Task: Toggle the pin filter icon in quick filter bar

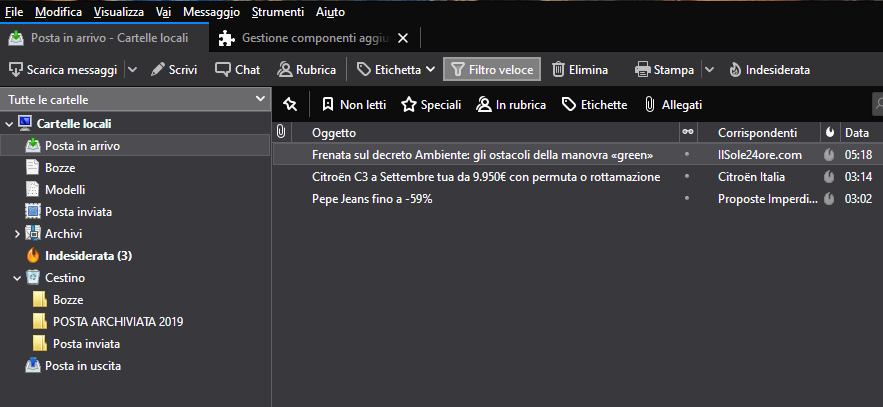Action: (290, 104)
